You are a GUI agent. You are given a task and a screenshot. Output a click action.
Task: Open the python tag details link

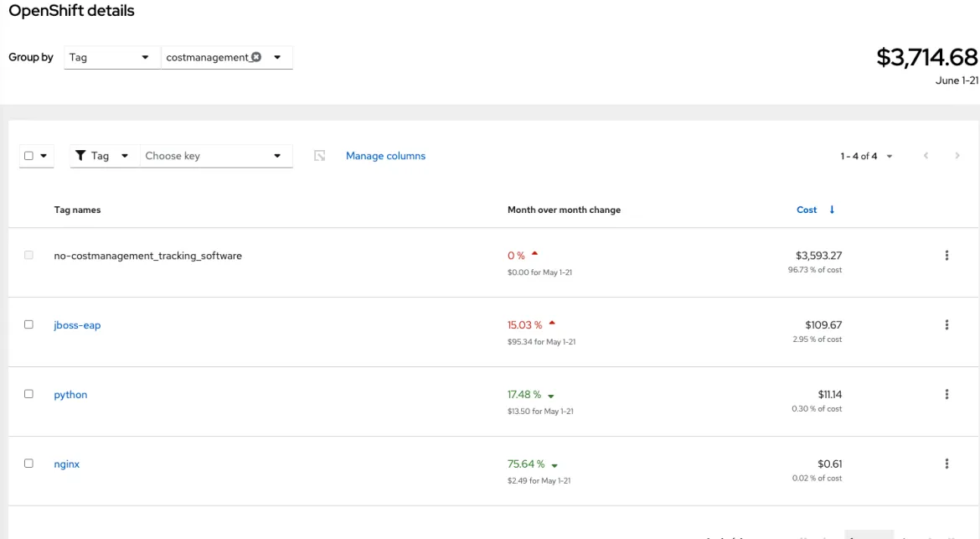pyautogui.click(x=70, y=394)
